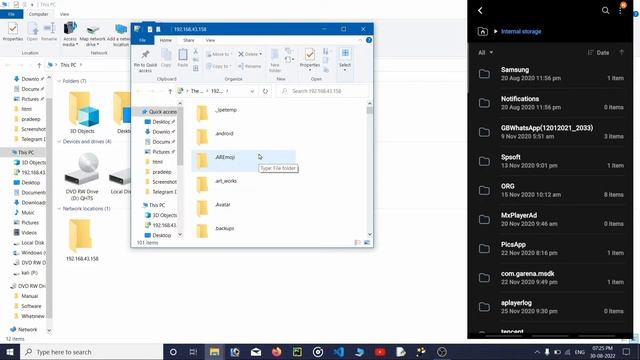Tap back arrow in phone file manager
This screenshot has height=360, width=640.
click(480, 11)
